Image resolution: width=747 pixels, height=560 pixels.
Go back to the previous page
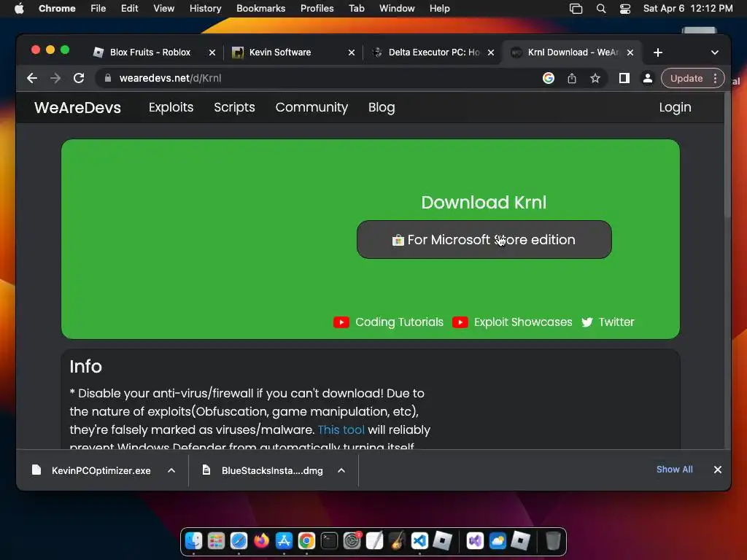pos(32,78)
